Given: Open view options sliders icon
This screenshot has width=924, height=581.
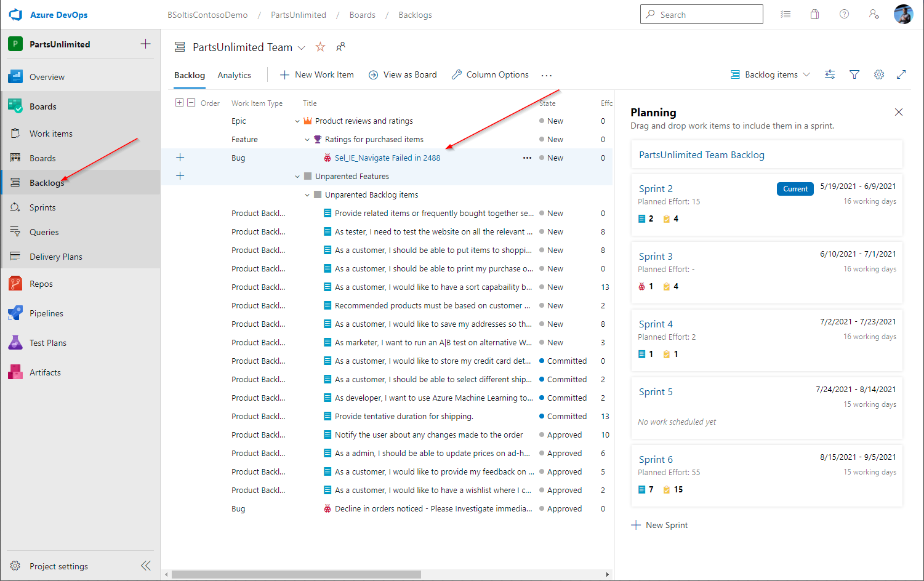Looking at the screenshot, I should tap(830, 74).
